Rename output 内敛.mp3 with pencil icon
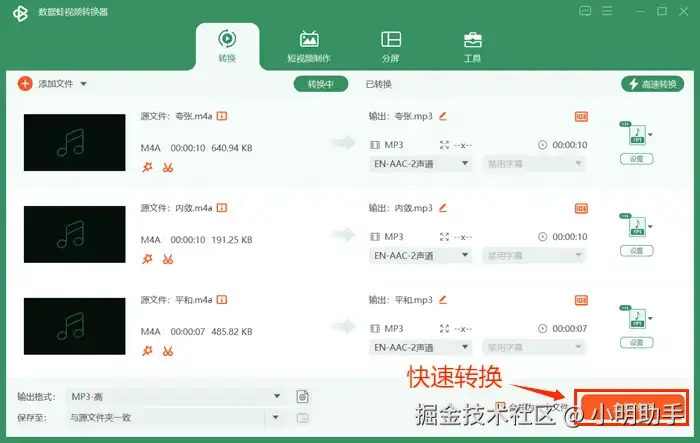 [x=443, y=208]
